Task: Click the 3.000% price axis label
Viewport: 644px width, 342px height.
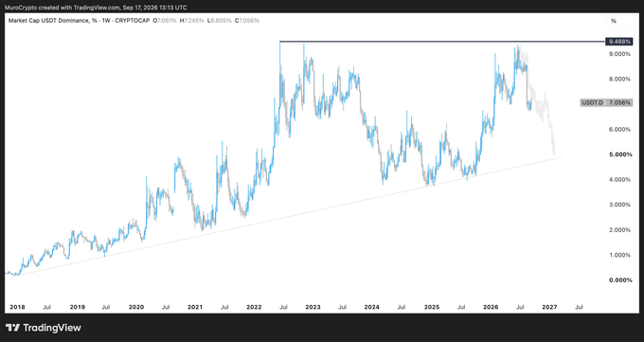Action: click(619, 205)
